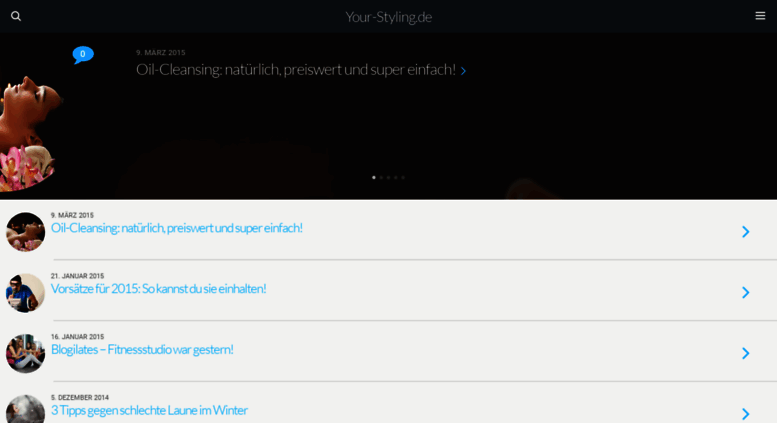This screenshot has height=423, width=777.
Task: Open the search magnifier icon
Action: click(x=16, y=16)
